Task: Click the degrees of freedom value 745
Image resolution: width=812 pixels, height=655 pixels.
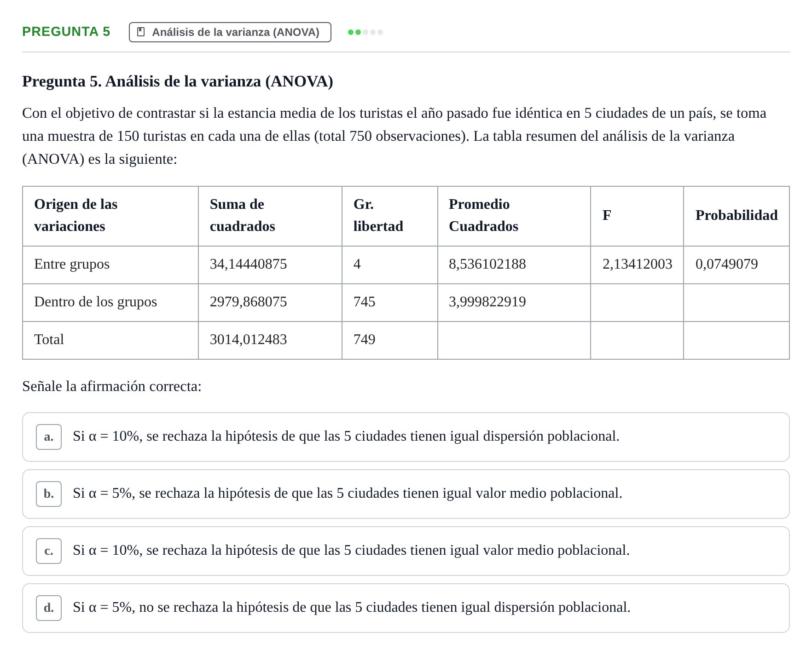Action: (364, 302)
